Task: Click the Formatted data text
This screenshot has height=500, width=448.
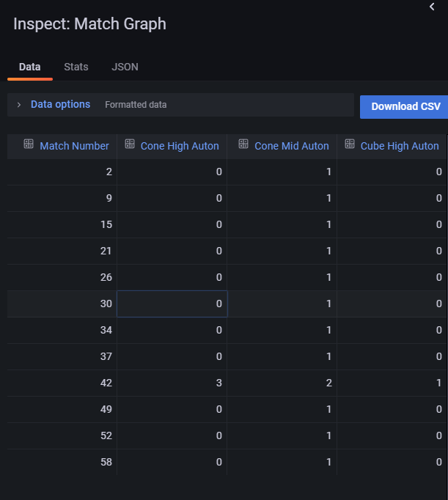Action: click(136, 105)
